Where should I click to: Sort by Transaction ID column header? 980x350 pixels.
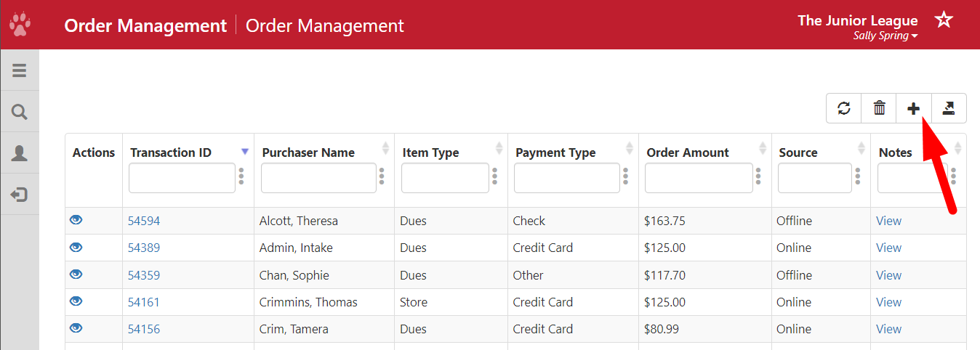coord(171,152)
